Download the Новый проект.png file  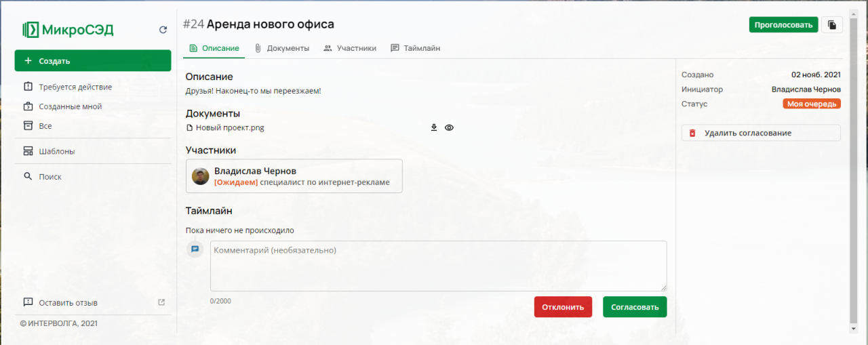[434, 127]
